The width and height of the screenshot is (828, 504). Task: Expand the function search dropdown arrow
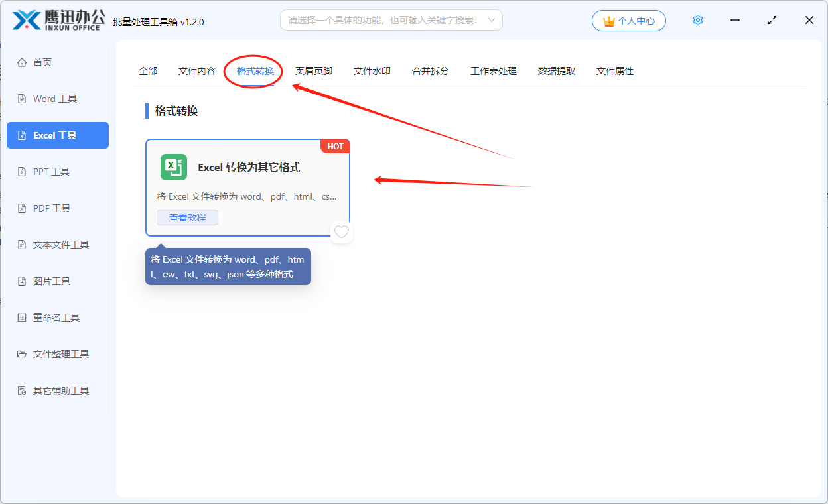pyautogui.click(x=492, y=20)
